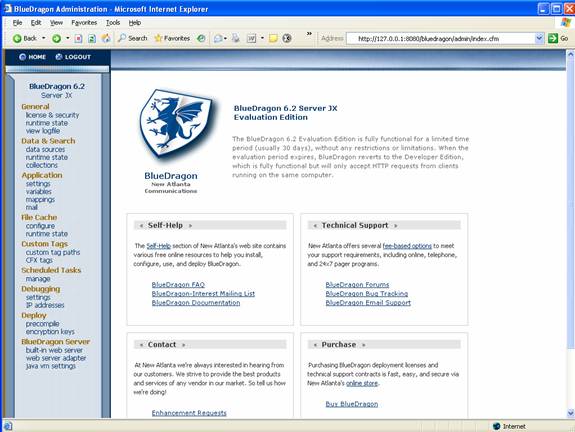Screen dimensions: 575x432
Task: Stop the page loading
Action: (x=78, y=38)
